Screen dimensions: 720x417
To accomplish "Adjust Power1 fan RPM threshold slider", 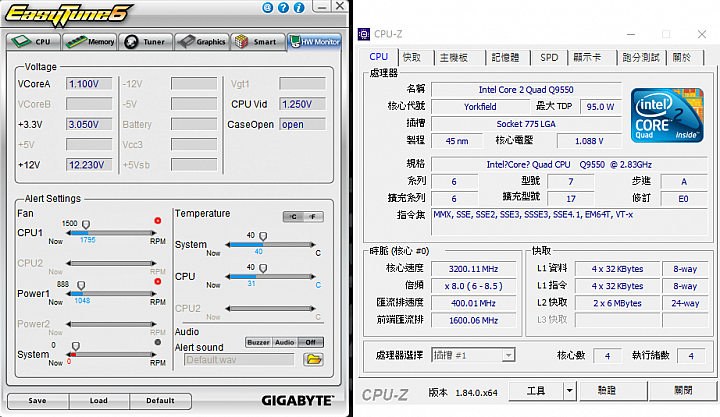I will click(x=81, y=285).
